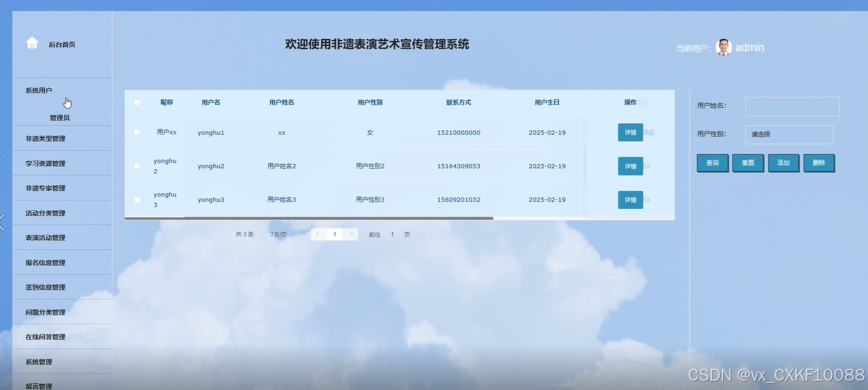Select the 管理员 submenu item
Viewport: 868px width, 390px height.
click(60, 118)
